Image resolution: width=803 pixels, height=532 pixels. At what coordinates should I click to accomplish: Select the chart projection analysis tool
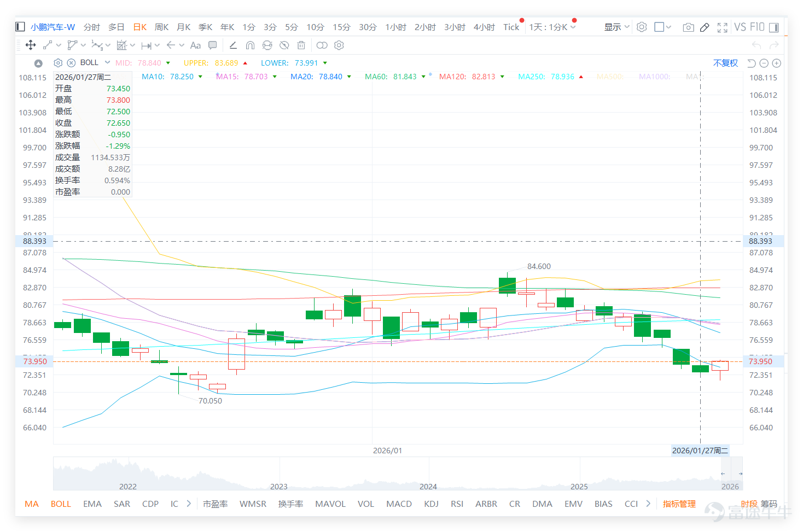tap(122, 45)
